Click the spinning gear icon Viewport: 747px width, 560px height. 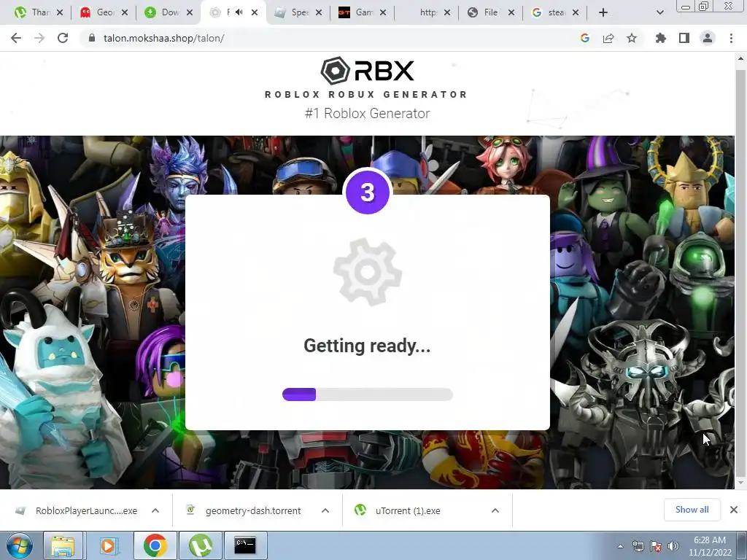coord(368,272)
